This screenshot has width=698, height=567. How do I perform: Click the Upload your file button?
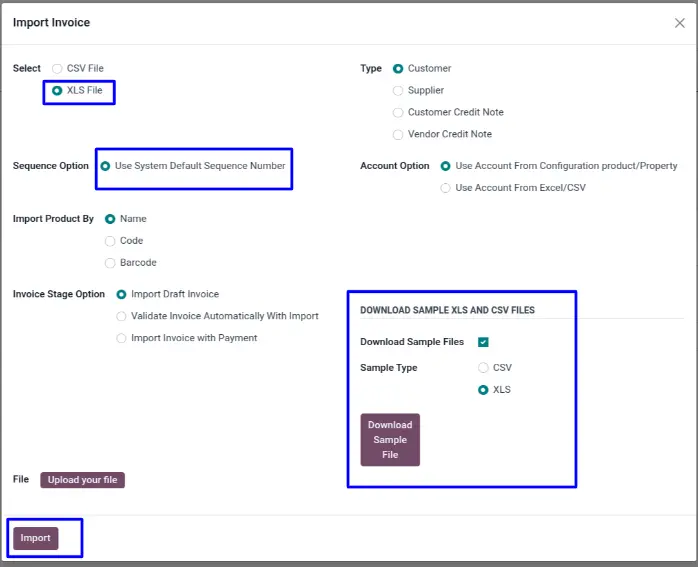82,480
